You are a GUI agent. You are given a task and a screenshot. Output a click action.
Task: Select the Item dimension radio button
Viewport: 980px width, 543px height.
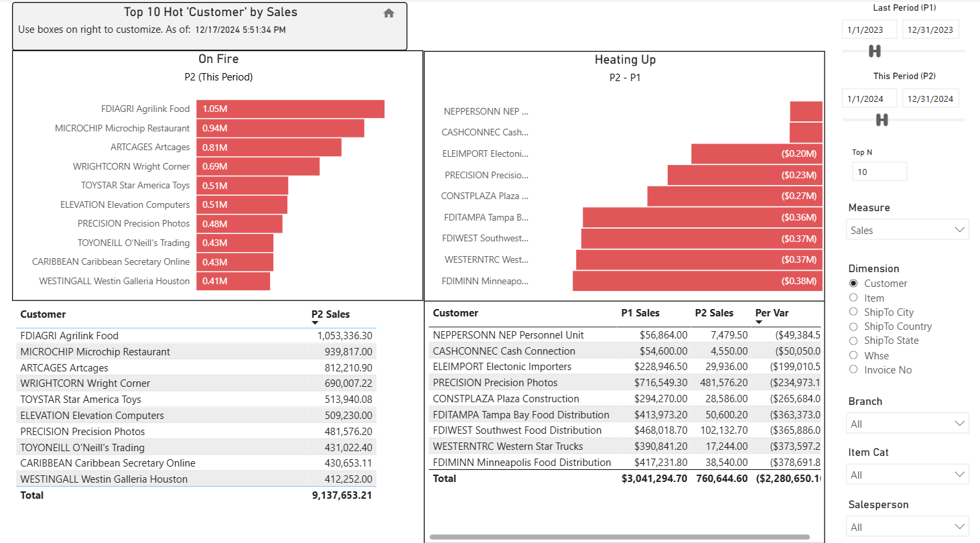(x=853, y=298)
